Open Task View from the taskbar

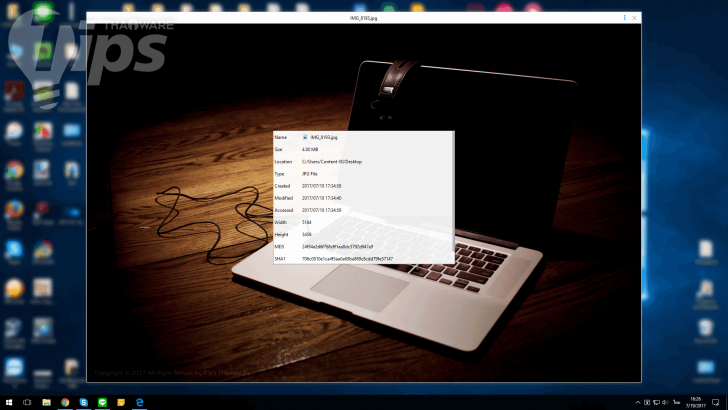click(27, 402)
